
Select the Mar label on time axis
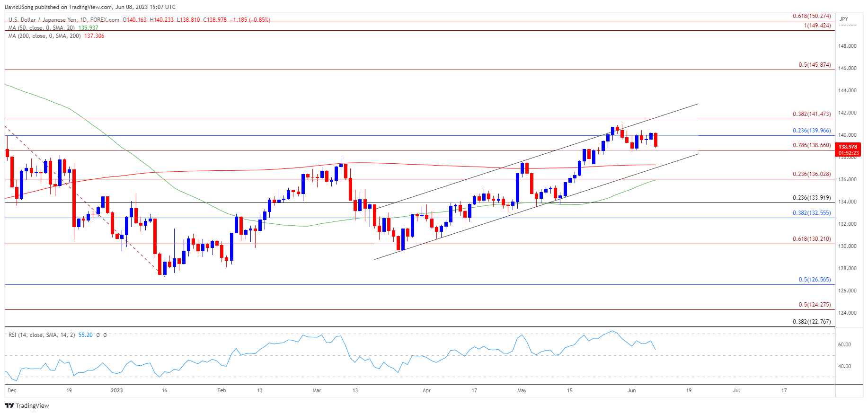click(x=317, y=390)
